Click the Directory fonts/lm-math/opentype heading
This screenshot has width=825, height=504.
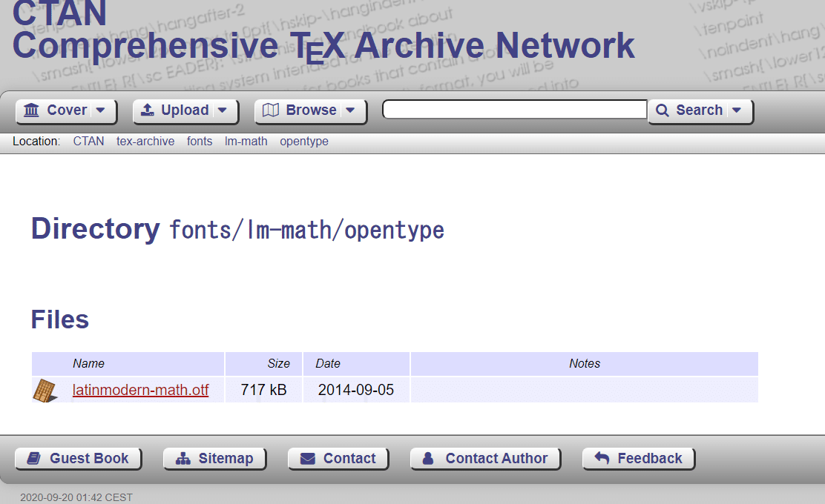tap(238, 229)
